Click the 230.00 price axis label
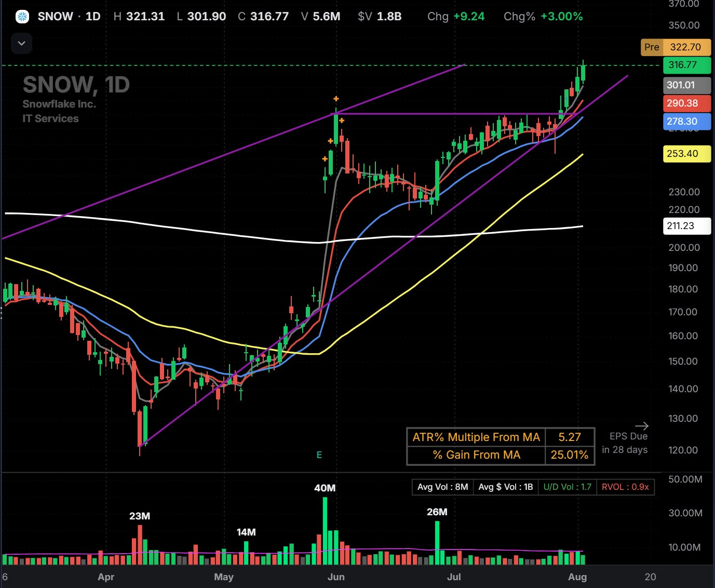Image resolution: width=715 pixels, height=588 pixels. point(684,192)
